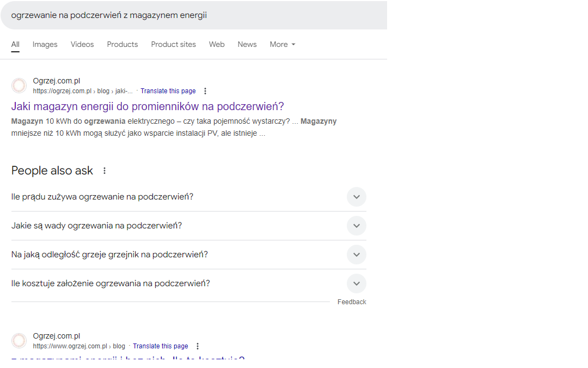The width and height of the screenshot is (588, 368).
Task: Open three-dot menu beside first result
Action: [205, 91]
